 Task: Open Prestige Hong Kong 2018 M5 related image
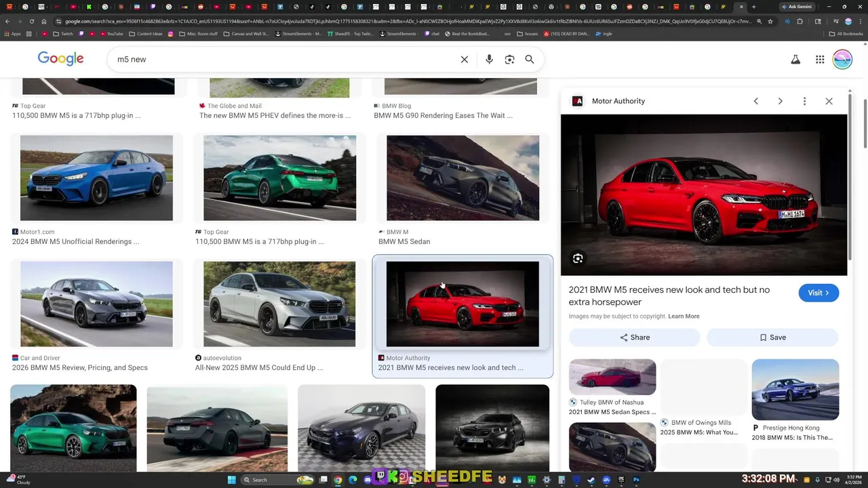[795, 390]
